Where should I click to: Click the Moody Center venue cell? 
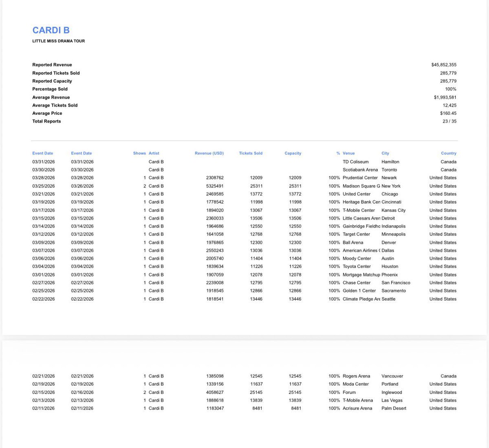pyautogui.click(x=357, y=258)
